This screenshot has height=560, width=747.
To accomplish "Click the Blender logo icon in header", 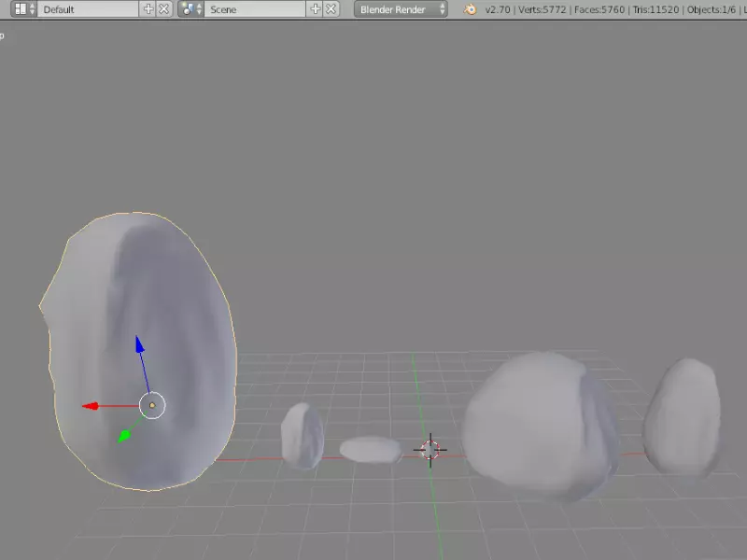I will [x=470, y=9].
